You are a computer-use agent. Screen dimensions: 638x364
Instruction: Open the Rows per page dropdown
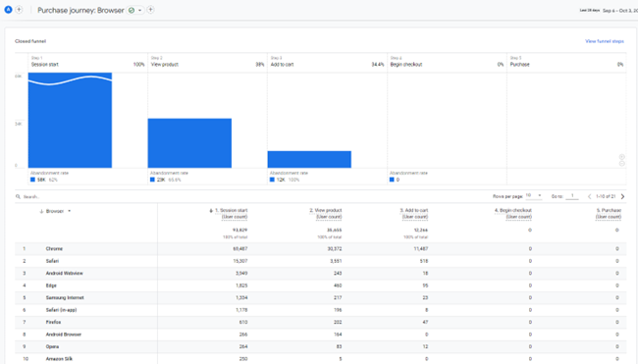[533, 195]
